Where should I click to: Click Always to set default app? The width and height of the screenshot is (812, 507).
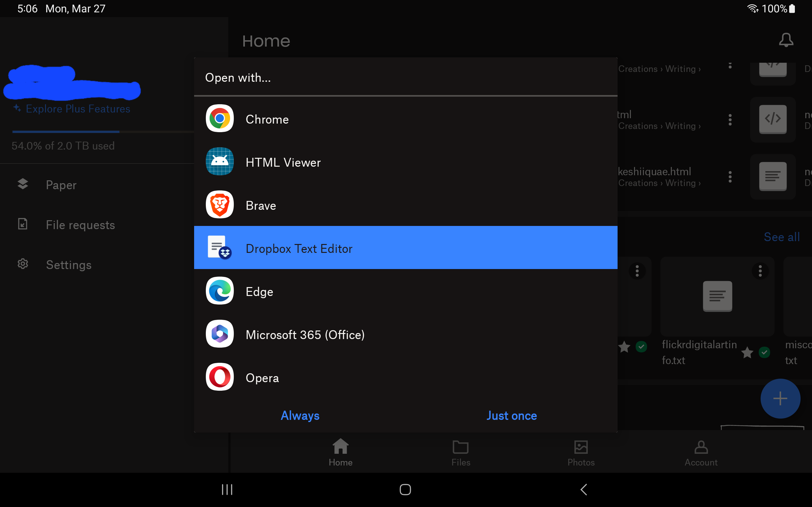300,415
